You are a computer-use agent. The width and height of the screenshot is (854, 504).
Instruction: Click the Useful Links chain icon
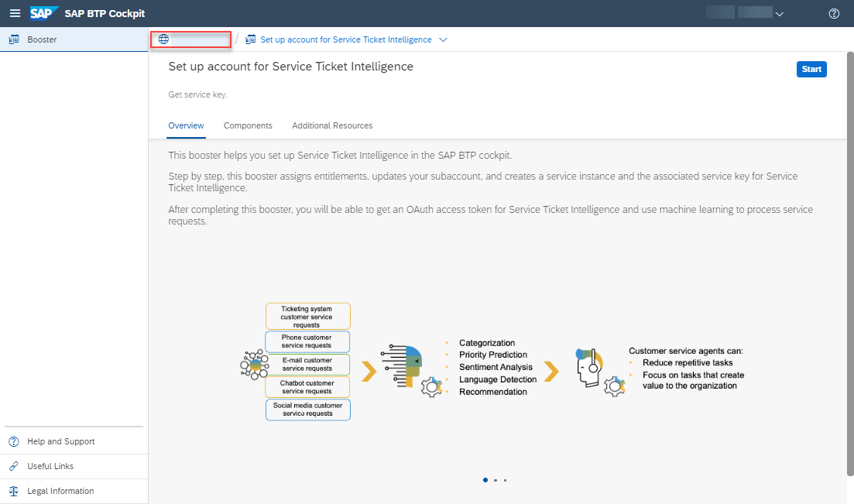pyautogui.click(x=14, y=466)
